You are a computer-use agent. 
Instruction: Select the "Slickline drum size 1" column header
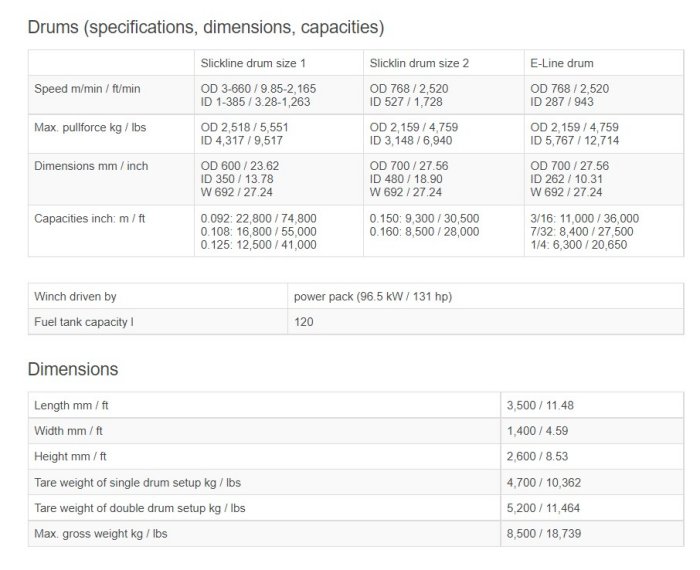(254, 63)
